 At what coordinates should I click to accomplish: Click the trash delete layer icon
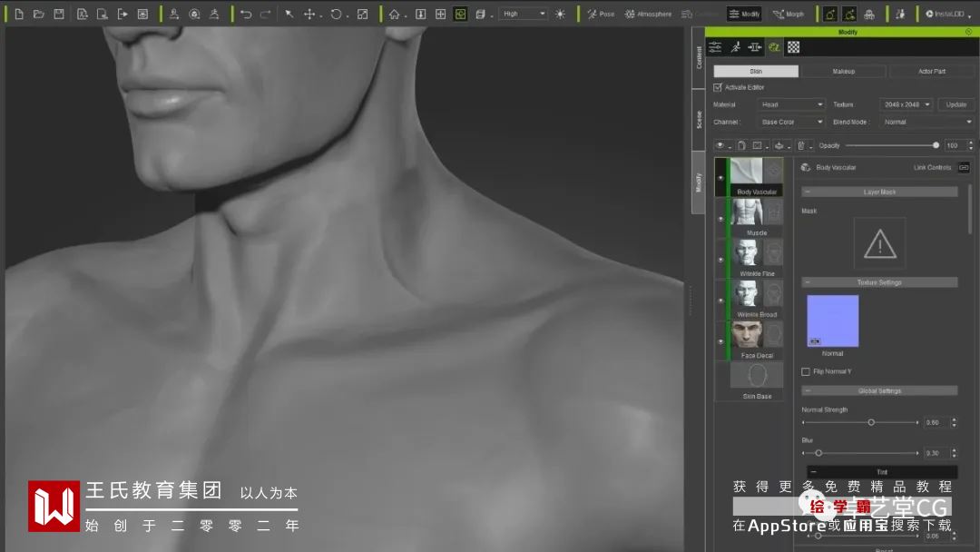[x=802, y=145]
